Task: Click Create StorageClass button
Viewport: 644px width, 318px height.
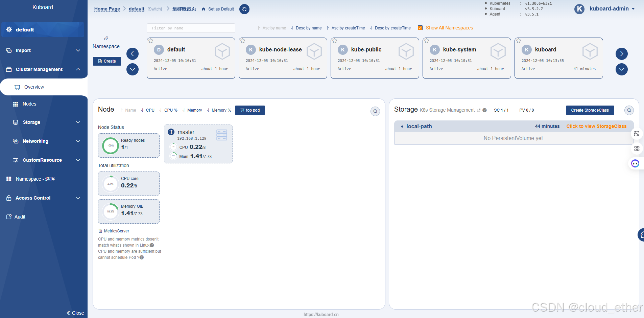Action: click(x=590, y=110)
